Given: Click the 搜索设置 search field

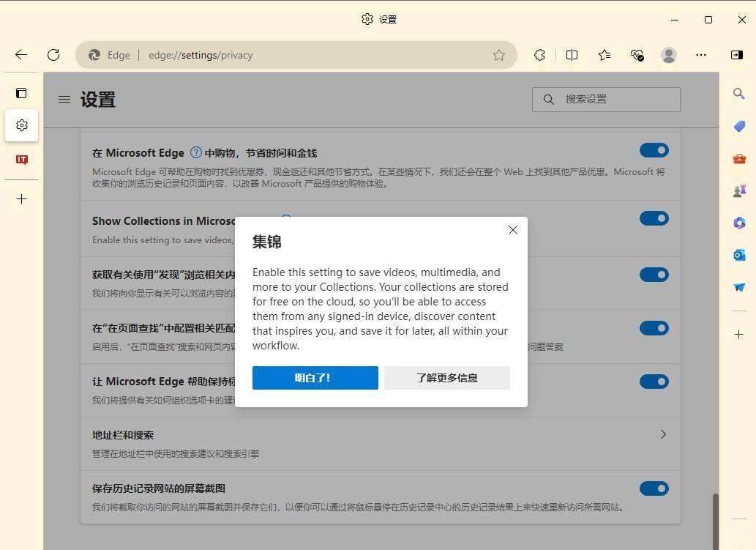Looking at the screenshot, I should coord(615,100).
